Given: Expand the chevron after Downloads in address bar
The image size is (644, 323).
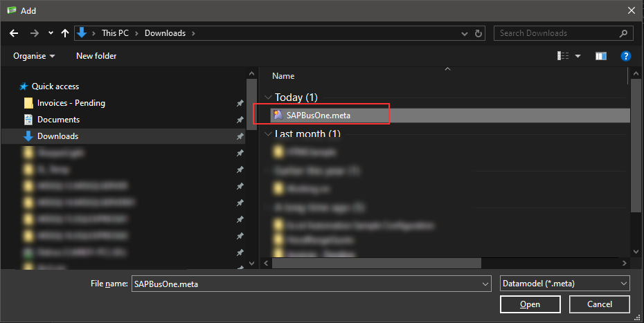Looking at the screenshot, I should (193, 33).
